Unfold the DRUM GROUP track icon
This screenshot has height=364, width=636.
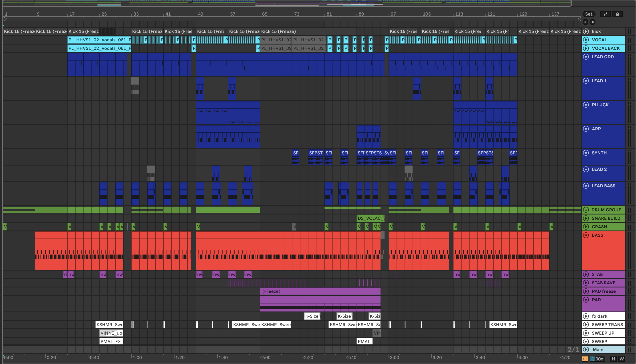coord(586,210)
